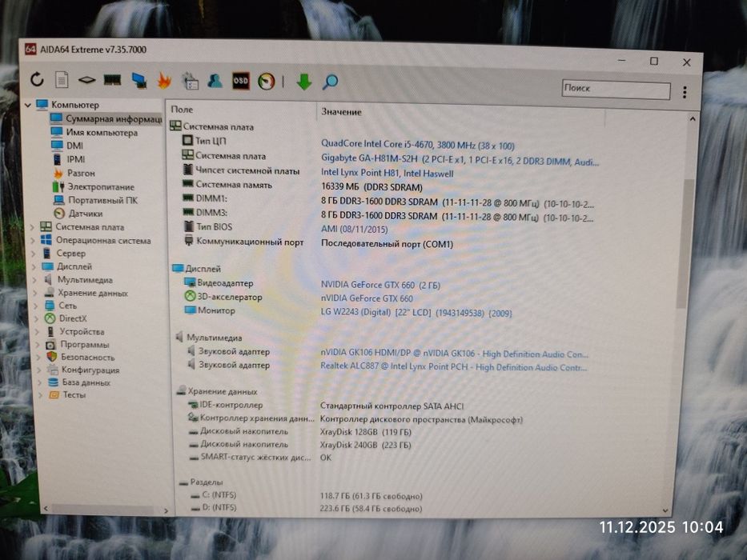Click the magnifier search icon
Image resolution: width=747 pixels, height=560 pixels.
click(330, 82)
